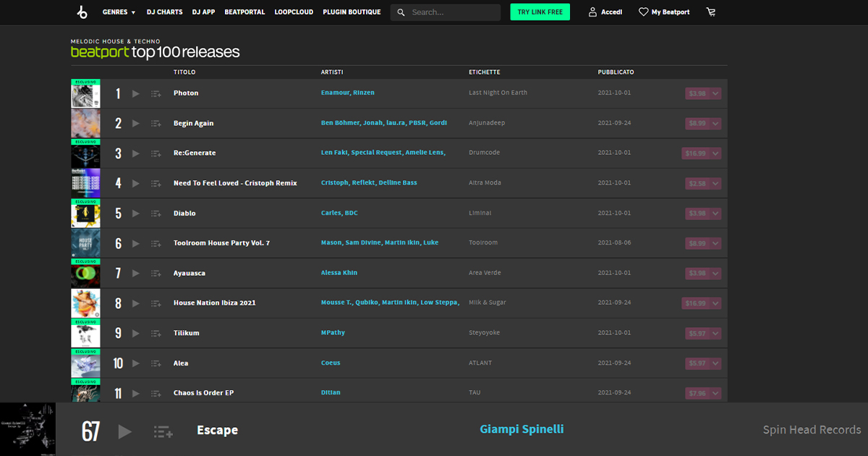
Task: Play the Photon release
Action: coord(136,93)
